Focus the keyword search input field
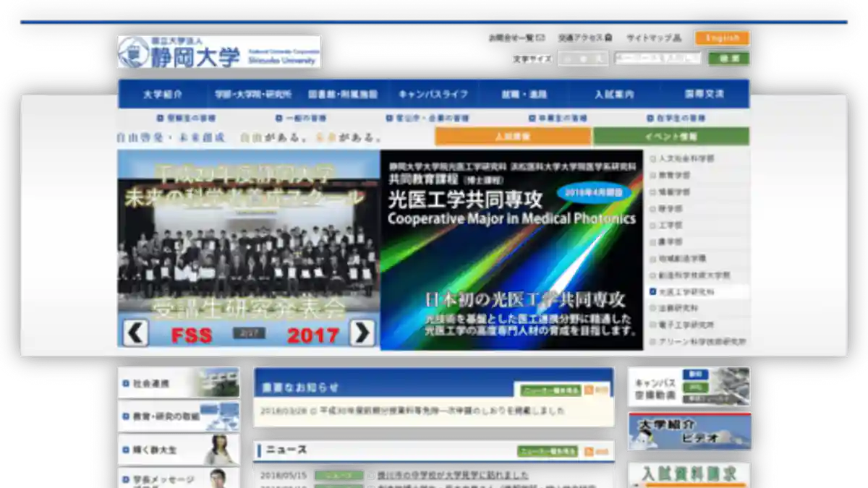 [x=658, y=59]
